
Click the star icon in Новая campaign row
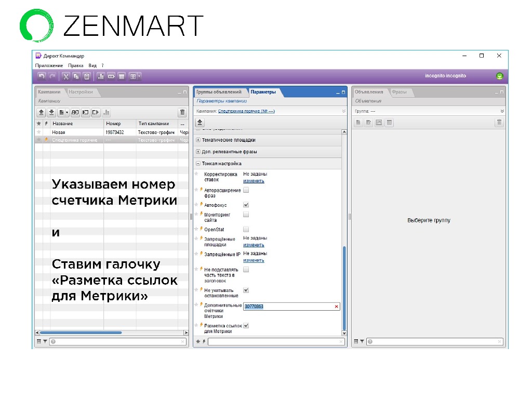click(x=38, y=132)
